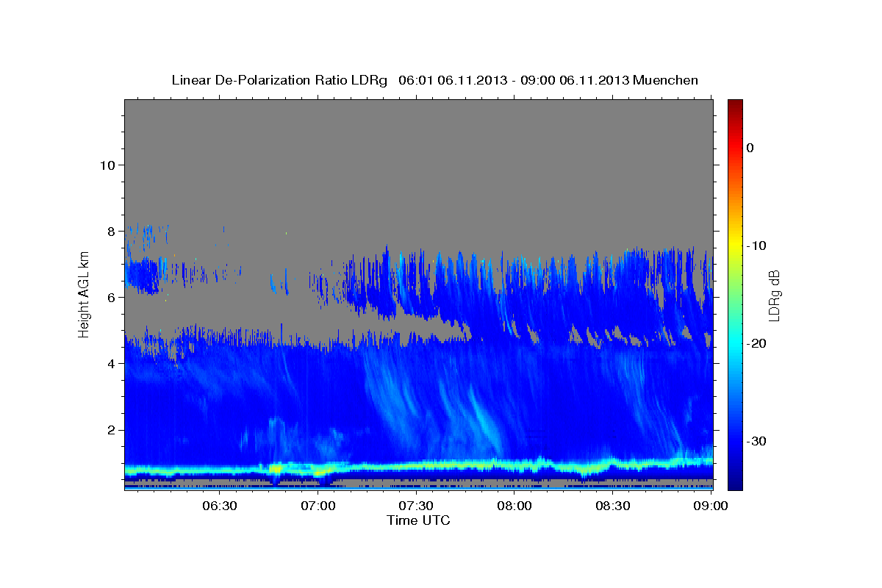Click the colorbar tick label '-10'

(x=757, y=245)
